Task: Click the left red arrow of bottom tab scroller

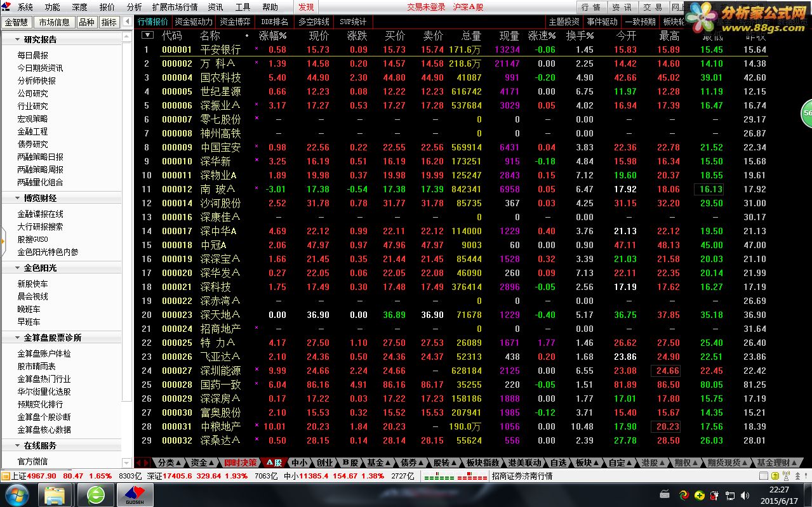Action: (x=139, y=463)
